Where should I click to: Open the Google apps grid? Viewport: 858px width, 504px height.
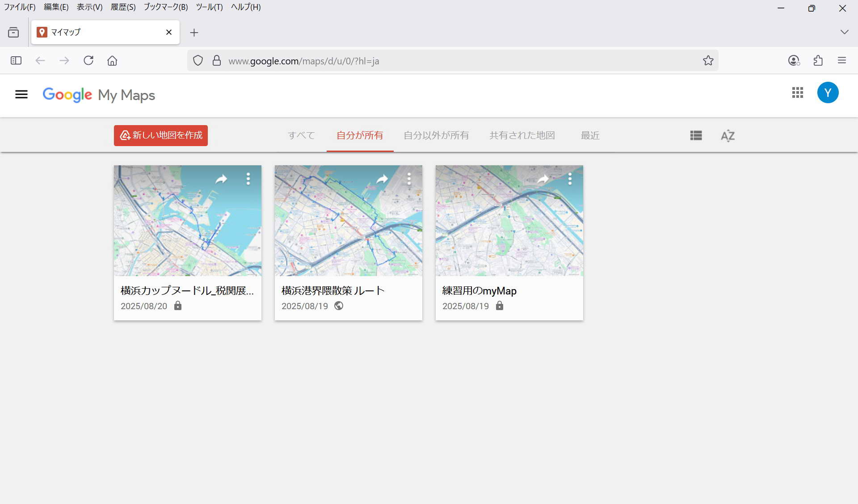point(797,93)
